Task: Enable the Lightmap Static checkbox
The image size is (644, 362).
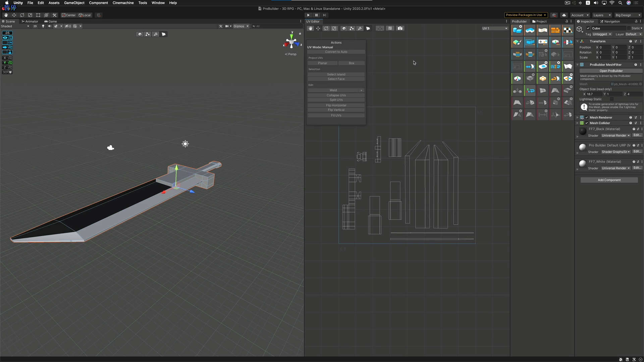Action: click(611, 99)
